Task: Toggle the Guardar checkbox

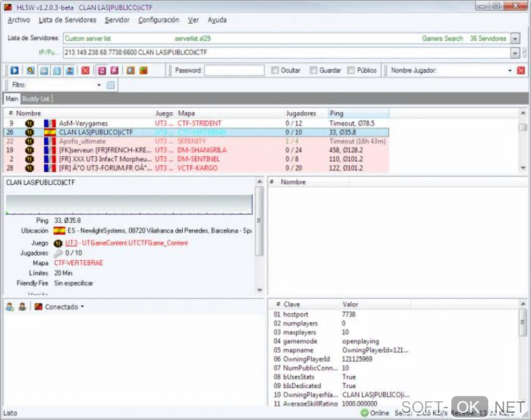Action: point(313,70)
